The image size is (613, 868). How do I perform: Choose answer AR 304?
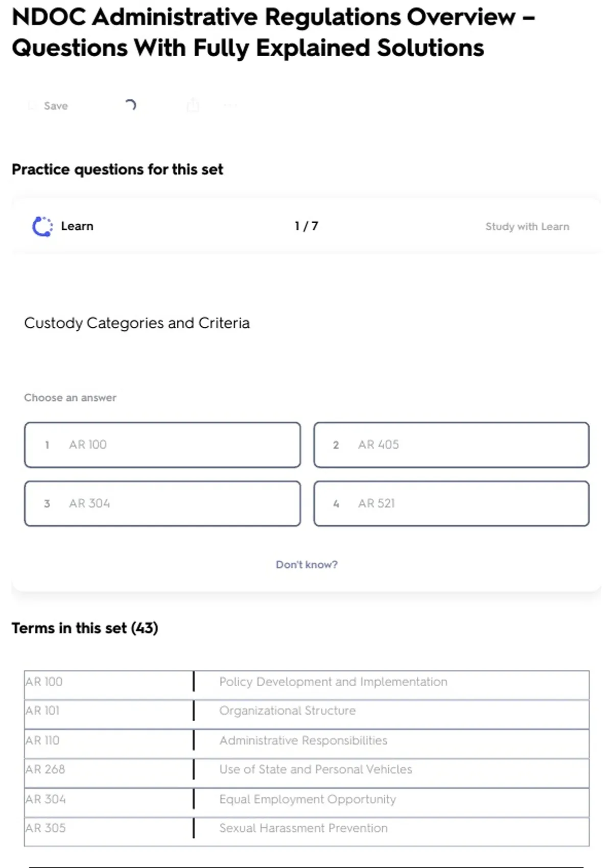point(162,503)
